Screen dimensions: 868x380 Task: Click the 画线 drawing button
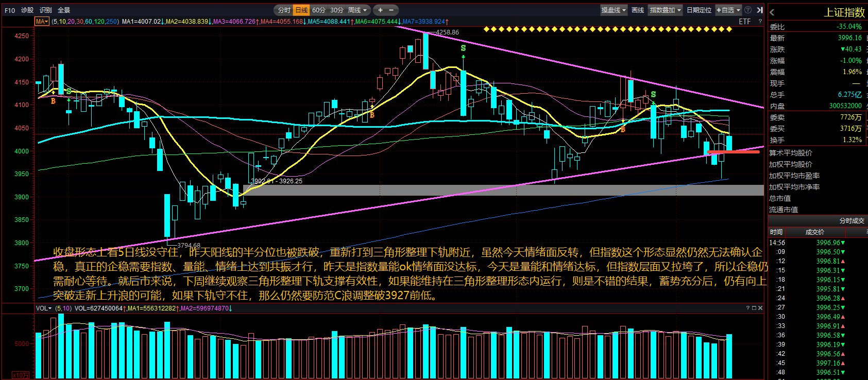pos(638,10)
